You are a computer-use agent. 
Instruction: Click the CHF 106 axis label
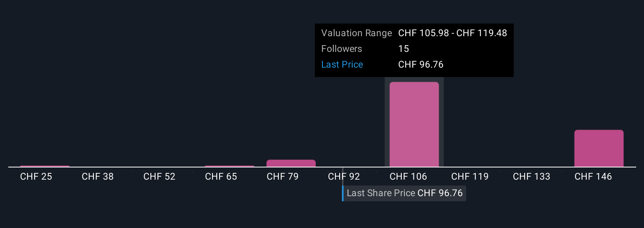click(408, 177)
